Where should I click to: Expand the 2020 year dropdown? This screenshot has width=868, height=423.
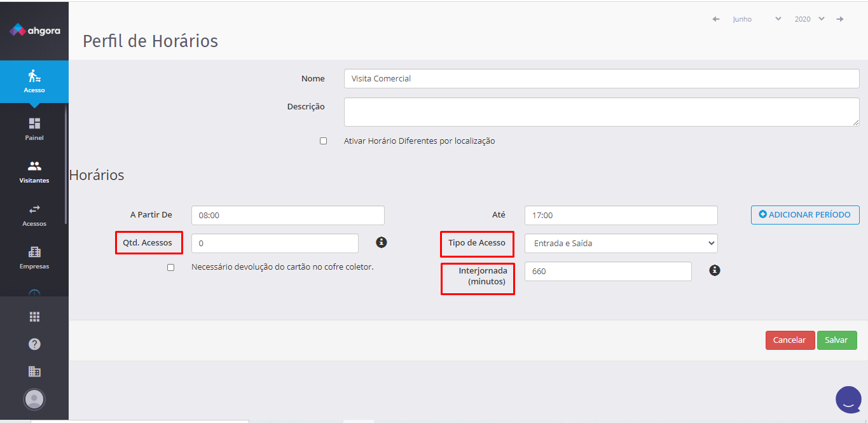tap(809, 18)
